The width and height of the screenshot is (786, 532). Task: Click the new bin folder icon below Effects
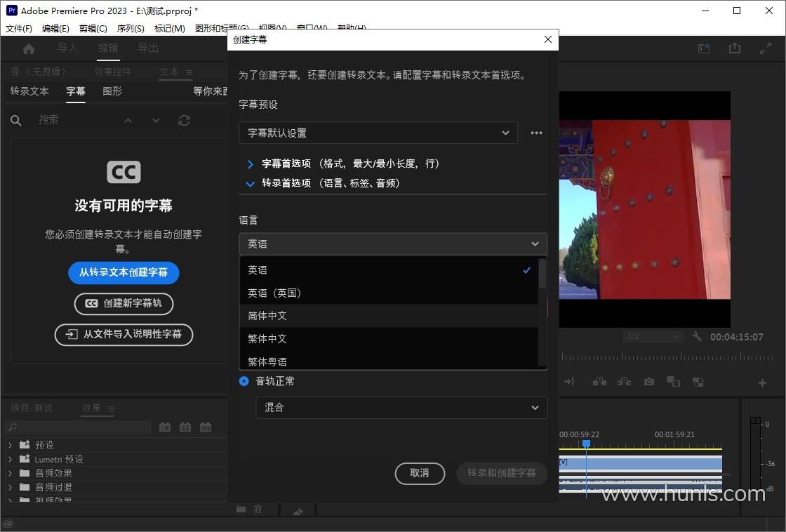point(241,509)
